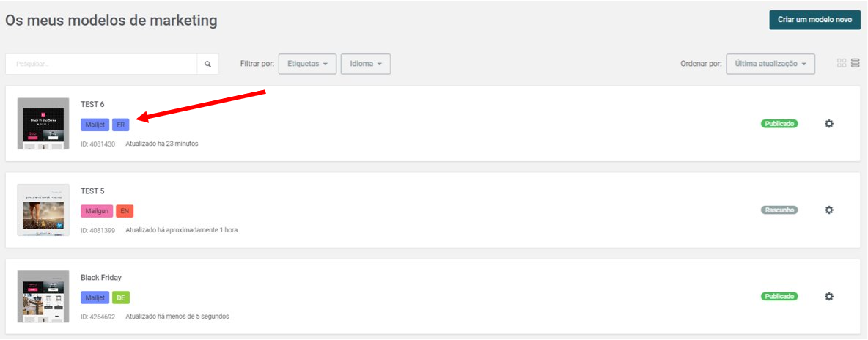Image resolution: width=868 pixels, height=340 pixels.
Task: Click the Rascunho status badge
Action: coord(779,210)
